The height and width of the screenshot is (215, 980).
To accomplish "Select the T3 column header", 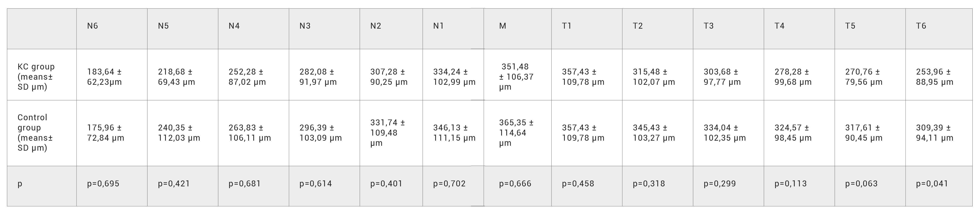I will [x=729, y=29].
